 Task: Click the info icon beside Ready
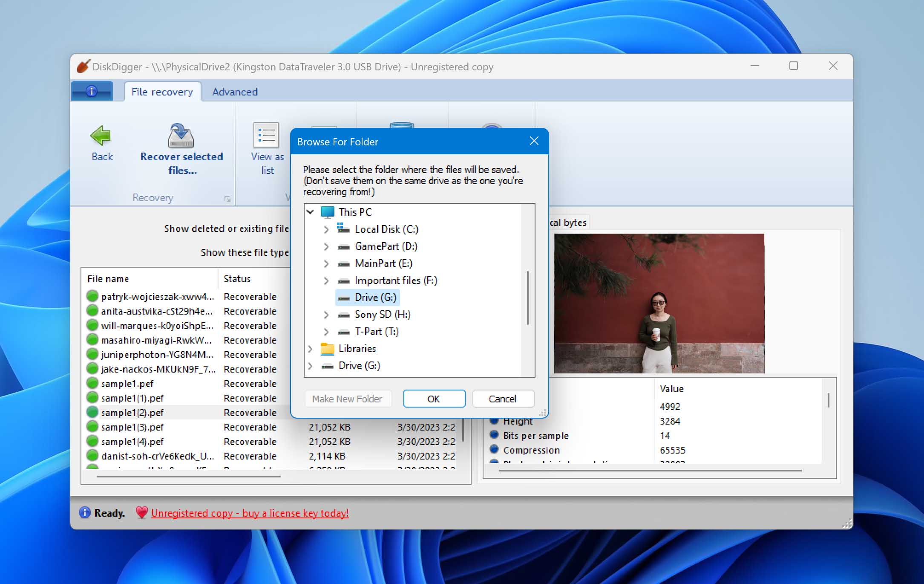(x=85, y=513)
